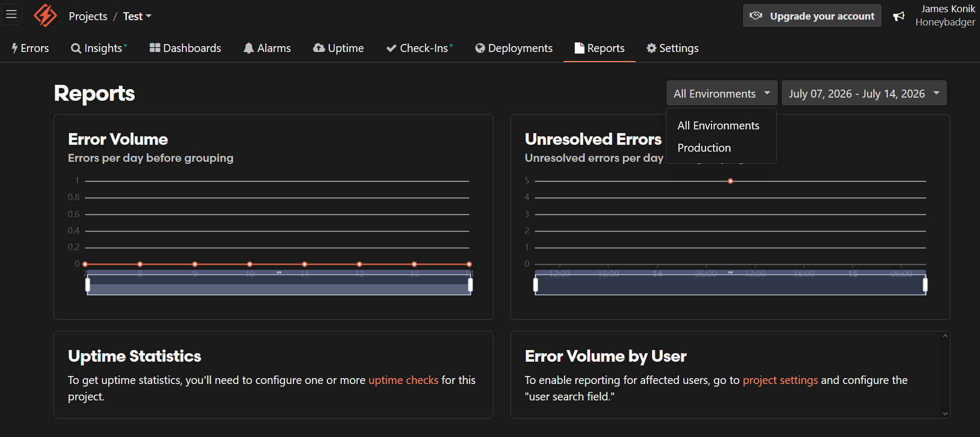Click the handshake icon on Upgrade button
The image size is (980, 437).
(756, 16)
